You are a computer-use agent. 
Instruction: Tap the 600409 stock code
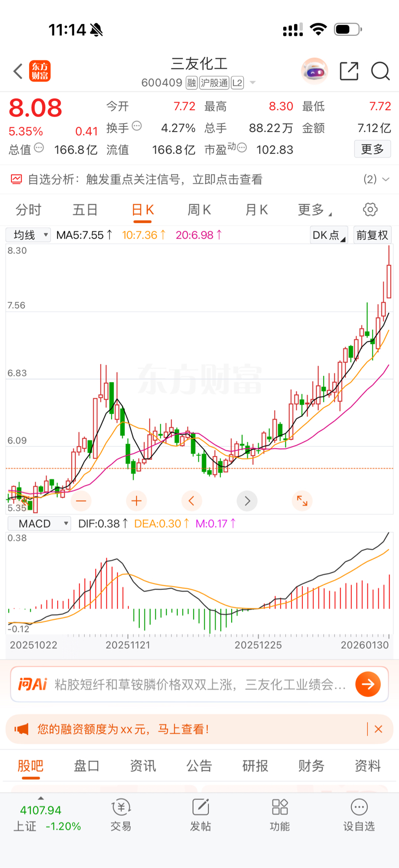point(162,83)
